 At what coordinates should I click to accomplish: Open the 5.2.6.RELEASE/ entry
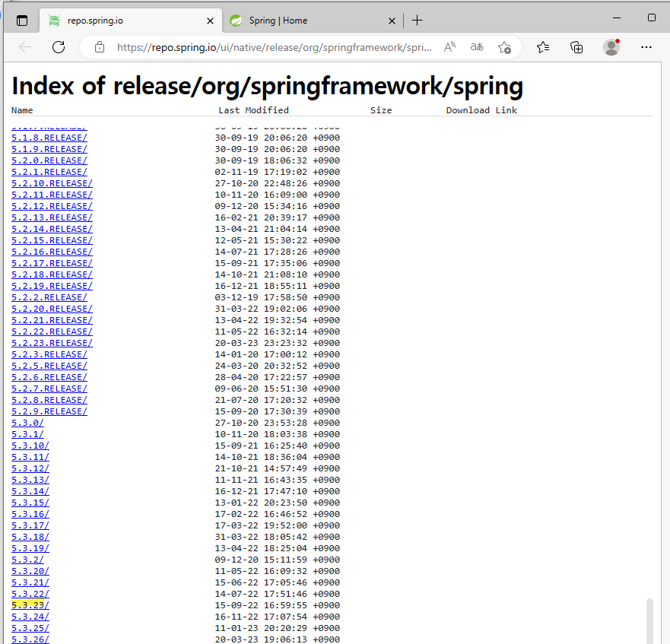pos(49,377)
